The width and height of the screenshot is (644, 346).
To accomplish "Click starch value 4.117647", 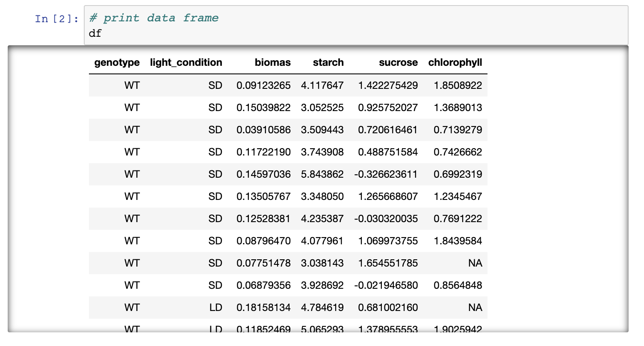I will [x=322, y=85].
